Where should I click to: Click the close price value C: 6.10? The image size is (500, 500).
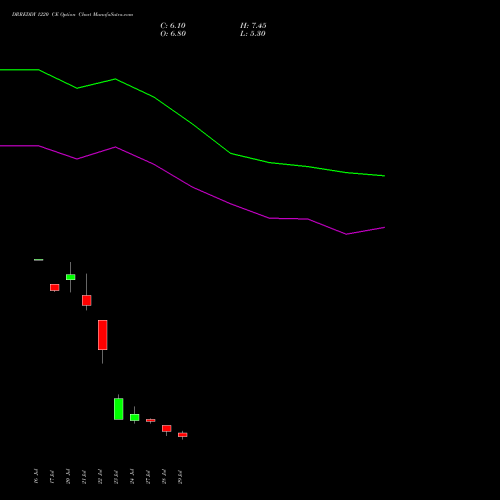coord(173,26)
